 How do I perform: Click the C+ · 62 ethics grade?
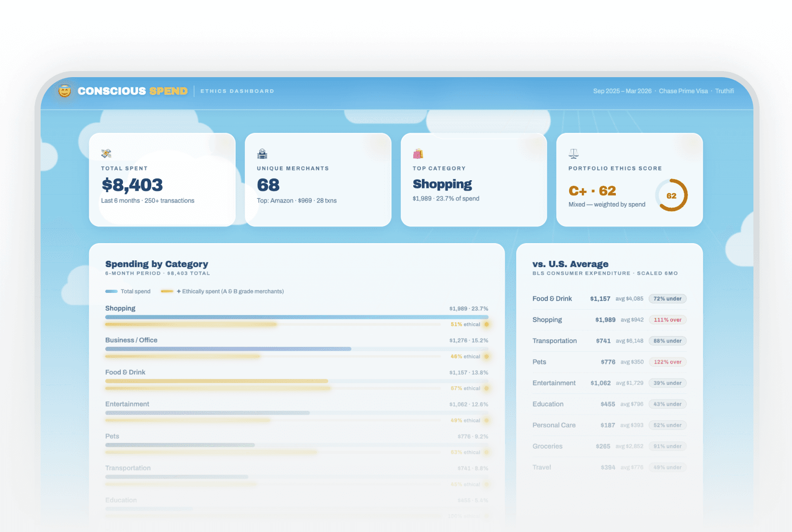[592, 191]
